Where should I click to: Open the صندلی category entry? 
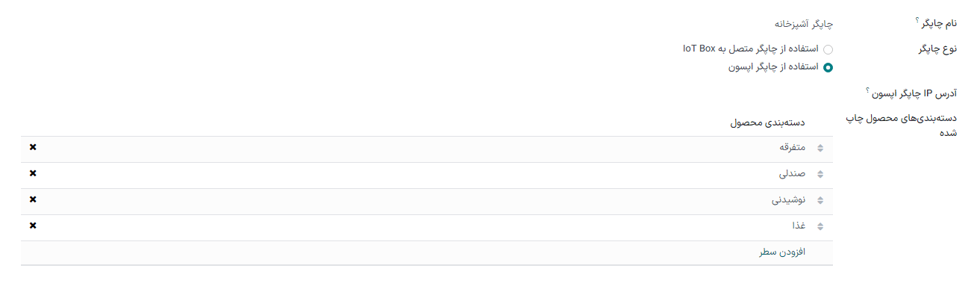tap(792, 174)
